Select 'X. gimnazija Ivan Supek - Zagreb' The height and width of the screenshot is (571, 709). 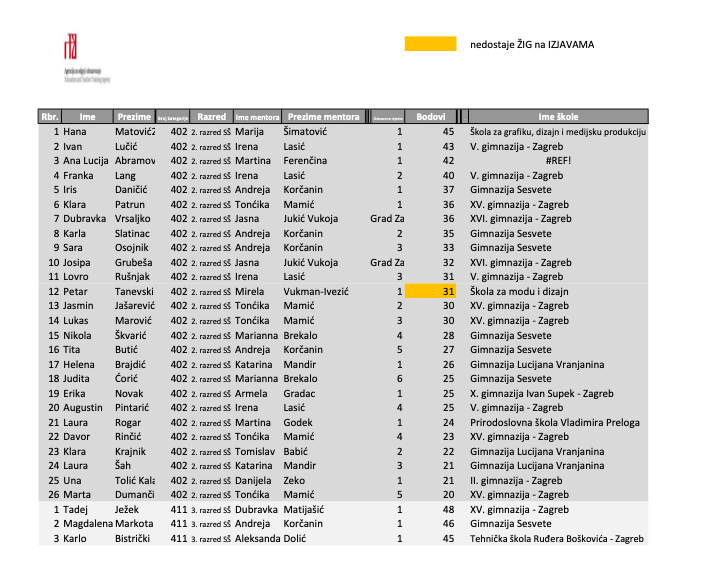[x=542, y=393]
